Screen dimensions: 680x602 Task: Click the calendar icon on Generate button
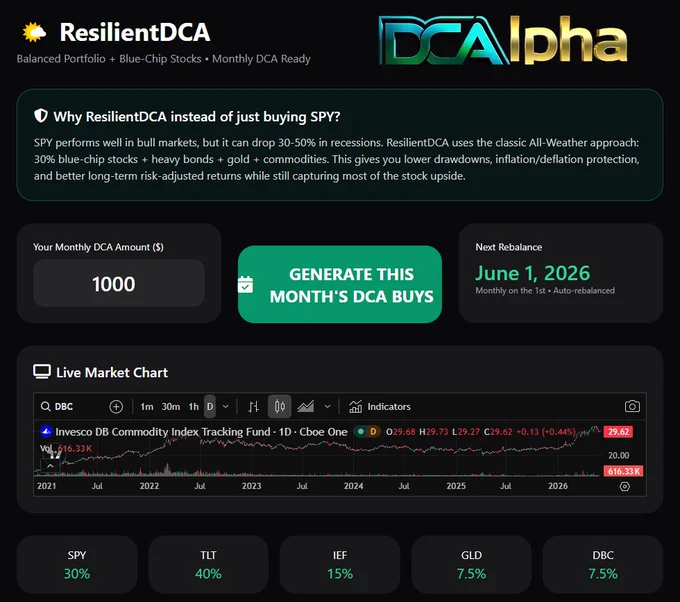[x=245, y=285]
